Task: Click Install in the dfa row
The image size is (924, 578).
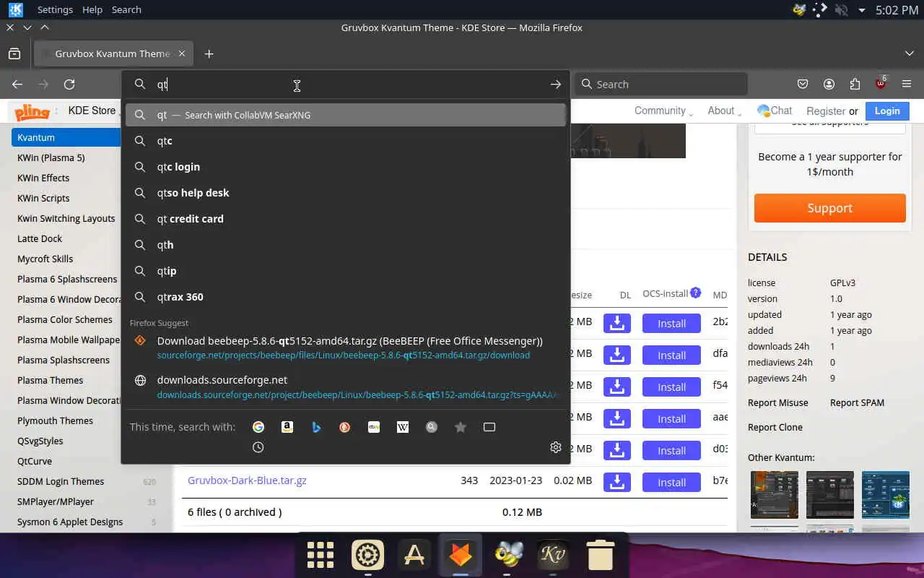Action: [671, 355]
